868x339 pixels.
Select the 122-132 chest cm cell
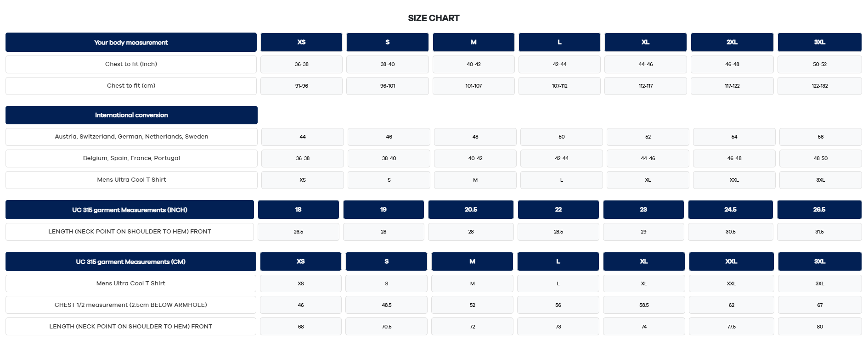[819, 86]
